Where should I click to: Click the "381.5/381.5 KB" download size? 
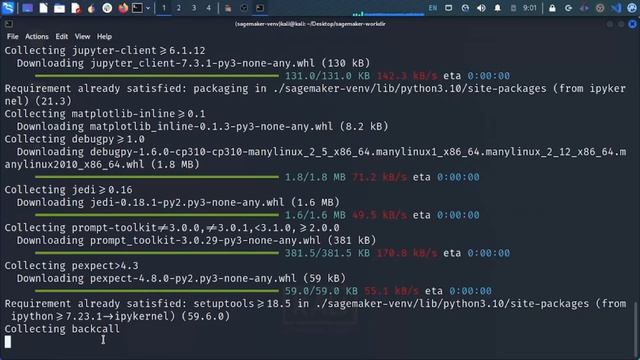click(327, 253)
